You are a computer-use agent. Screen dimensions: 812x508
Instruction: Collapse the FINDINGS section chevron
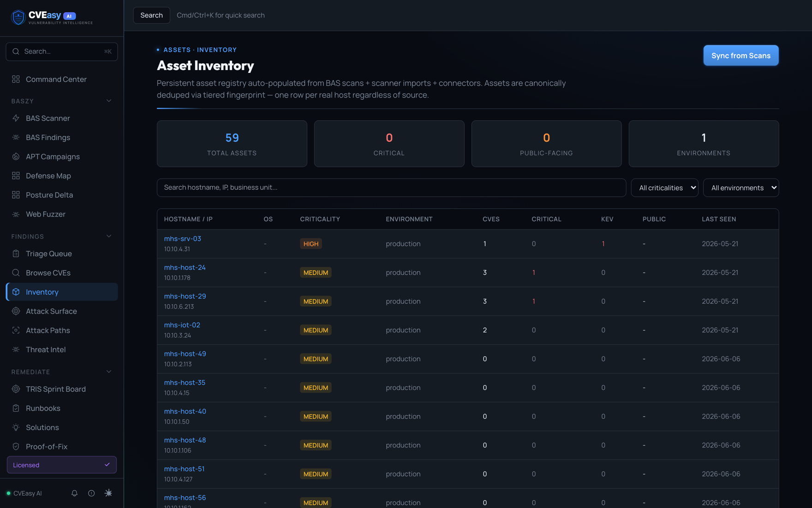click(x=109, y=236)
